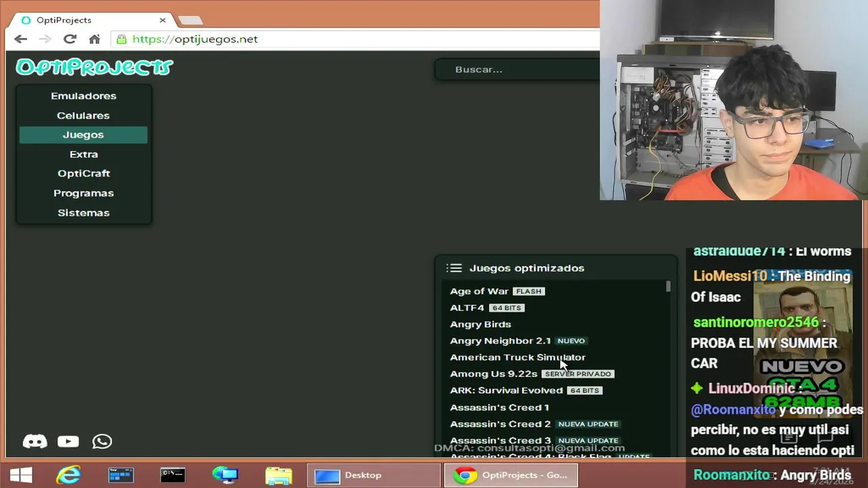
Task: Open the Extra menu section
Action: click(x=83, y=155)
